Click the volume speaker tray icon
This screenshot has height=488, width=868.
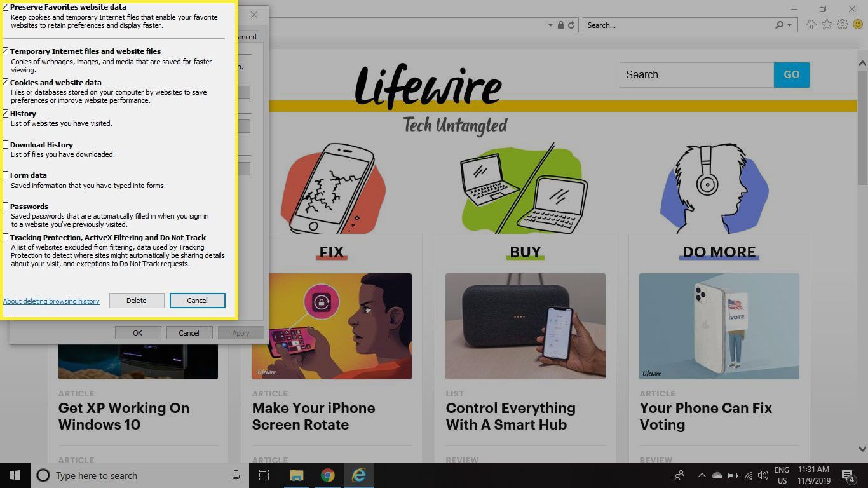763,475
